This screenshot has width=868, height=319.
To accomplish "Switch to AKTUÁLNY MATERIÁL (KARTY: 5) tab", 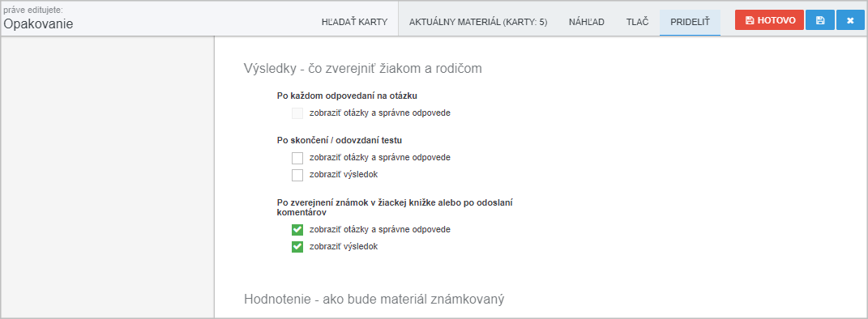I will coord(478,22).
